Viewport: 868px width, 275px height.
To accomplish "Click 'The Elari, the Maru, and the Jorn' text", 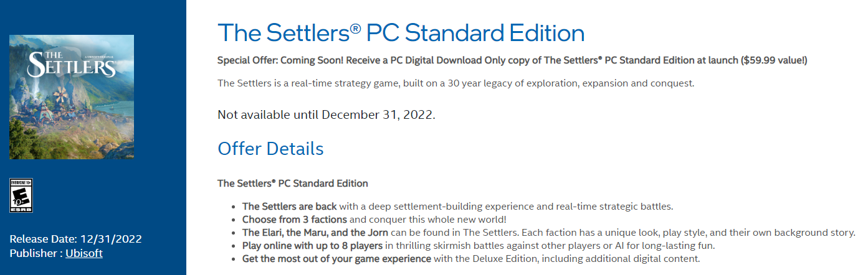I will (x=316, y=232).
